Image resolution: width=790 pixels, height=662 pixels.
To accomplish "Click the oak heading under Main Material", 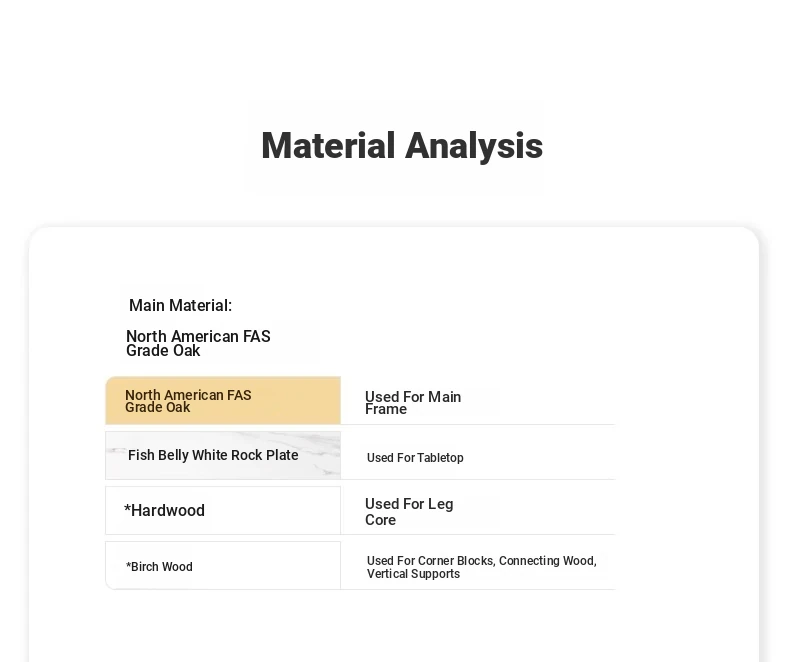I will tap(198, 343).
